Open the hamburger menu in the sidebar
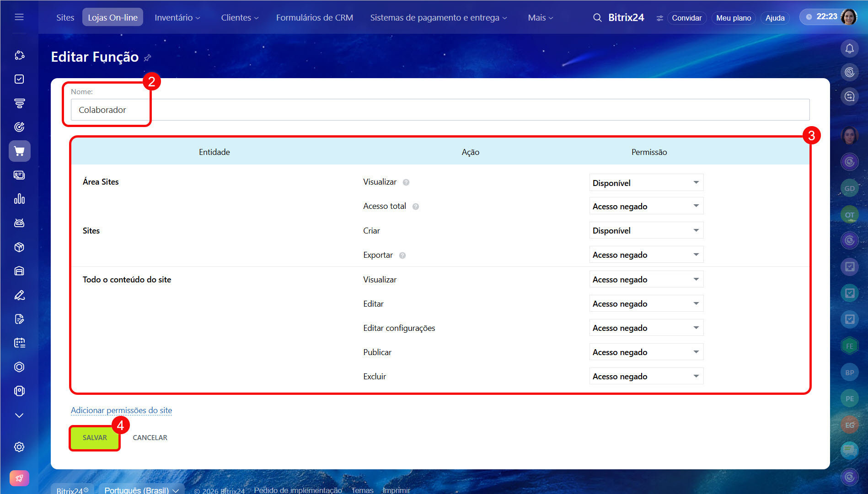 click(19, 17)
